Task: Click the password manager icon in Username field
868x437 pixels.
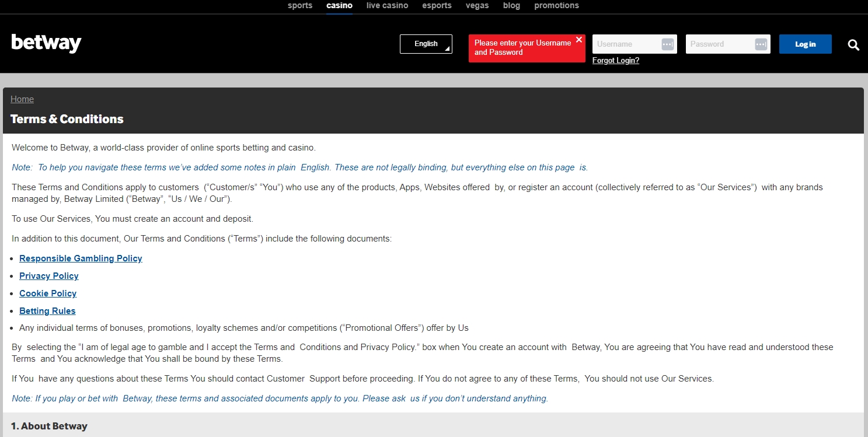Action: (667, 44)
